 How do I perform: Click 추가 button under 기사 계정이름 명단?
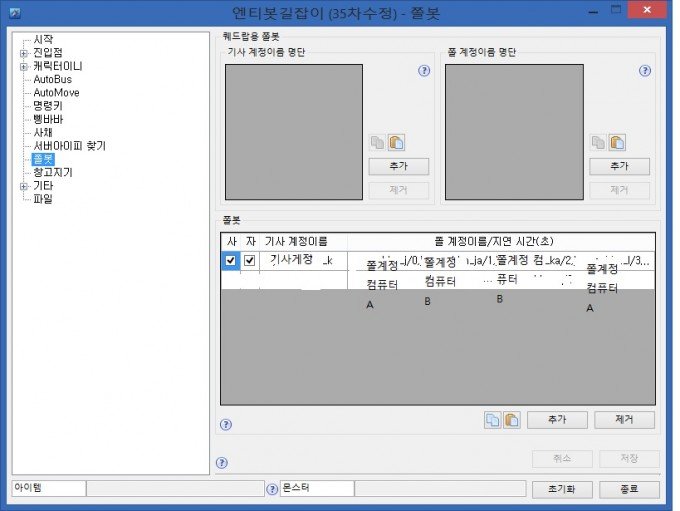point(398,166)
